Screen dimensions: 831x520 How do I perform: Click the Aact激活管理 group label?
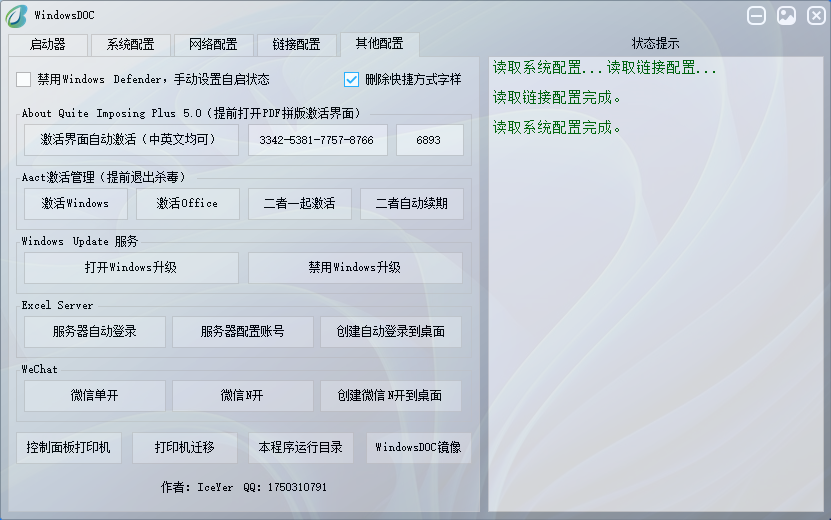click(103, 178)
